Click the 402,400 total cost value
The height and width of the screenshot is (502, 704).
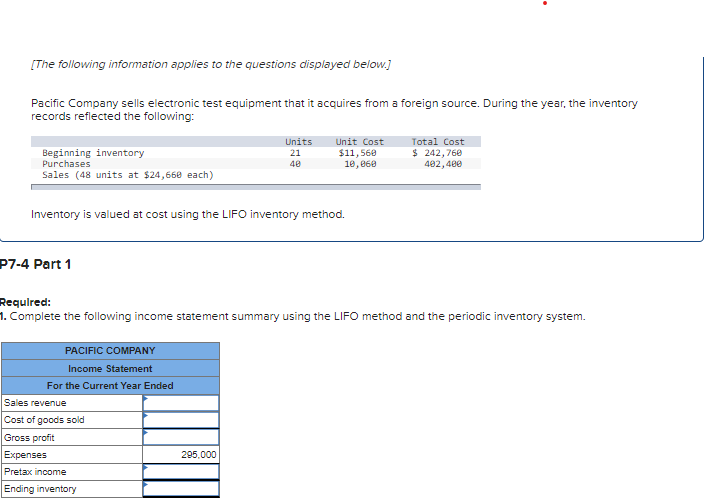(443, 164)
